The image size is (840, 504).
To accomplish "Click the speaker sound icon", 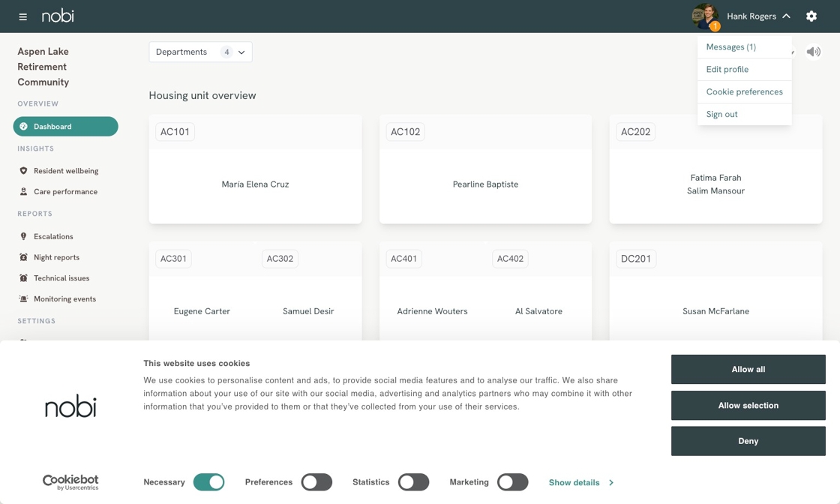I will click(813, 52).
